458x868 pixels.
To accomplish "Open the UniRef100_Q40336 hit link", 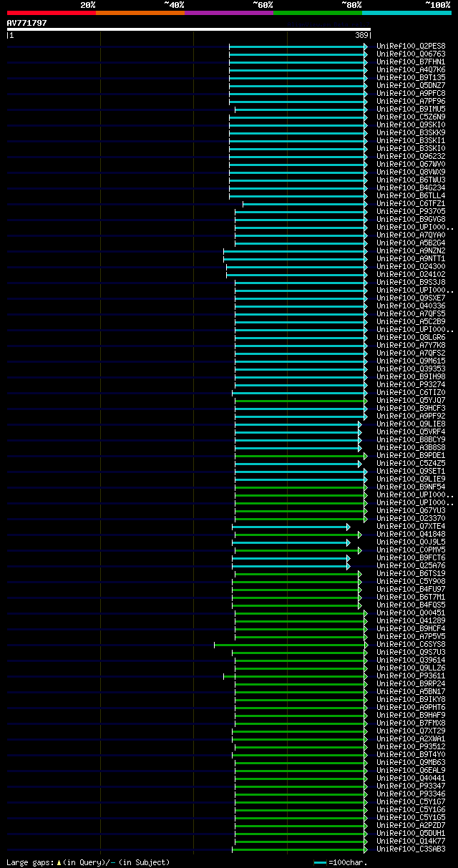I will (x=411, y=306).
